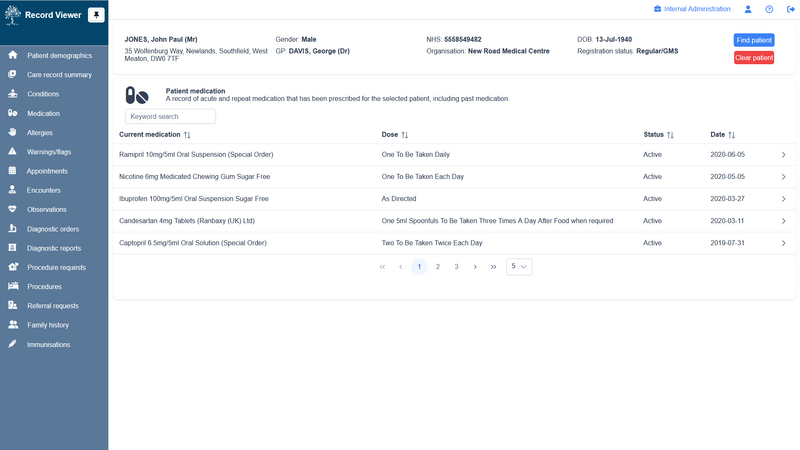This screenshot has width=800, height=450.
Task: Click the dose 'Two To Be Taken Twice Each Day'
Action: [432, 243]
